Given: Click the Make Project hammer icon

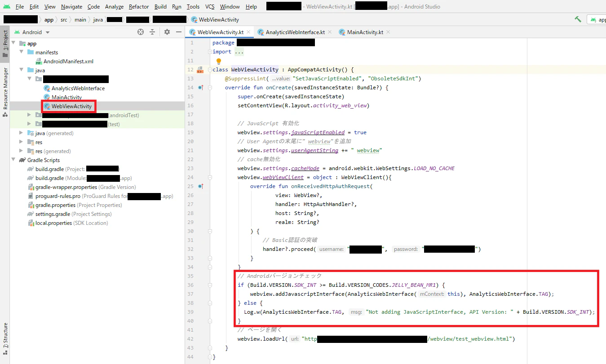Looking at the screenshot, I should [578, 19].
